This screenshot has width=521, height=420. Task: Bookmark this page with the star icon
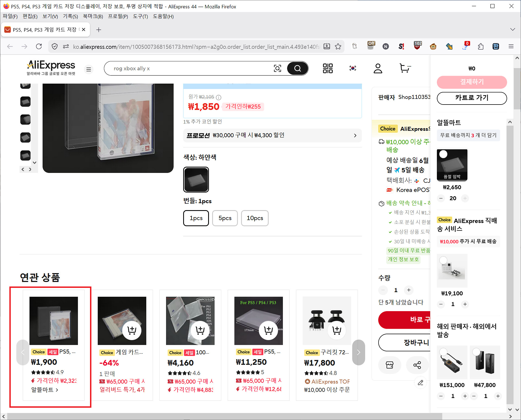point(338,46)
